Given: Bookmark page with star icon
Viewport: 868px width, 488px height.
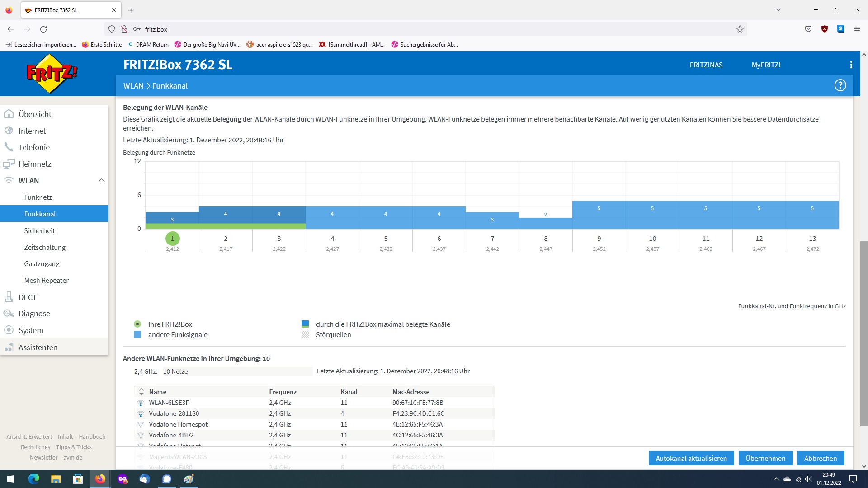Looking at the screenshot, I should [740, 29].
